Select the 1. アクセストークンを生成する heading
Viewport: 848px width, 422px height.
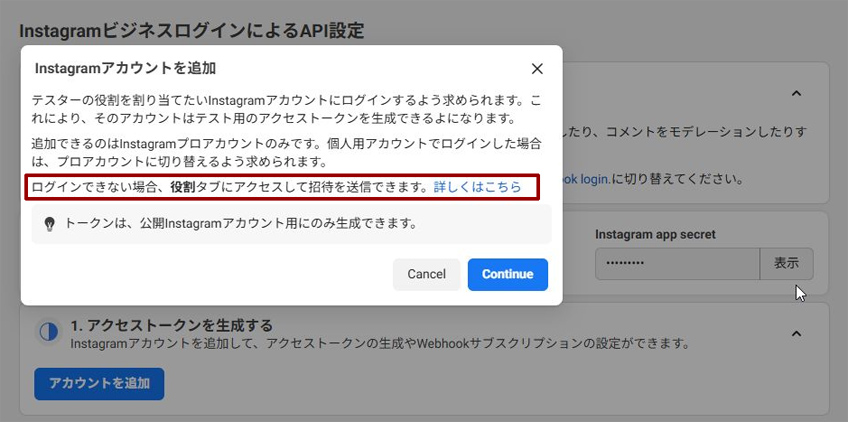point(171,326)
